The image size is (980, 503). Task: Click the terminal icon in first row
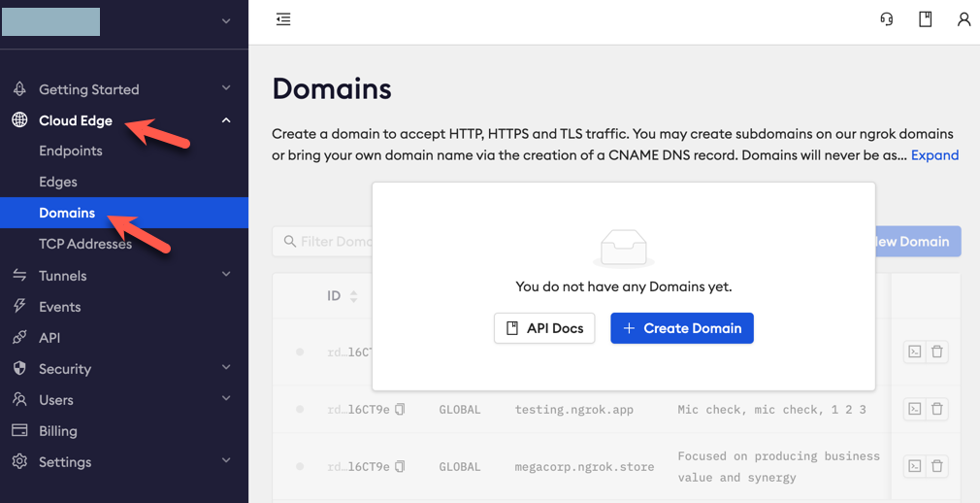(915, 352)
